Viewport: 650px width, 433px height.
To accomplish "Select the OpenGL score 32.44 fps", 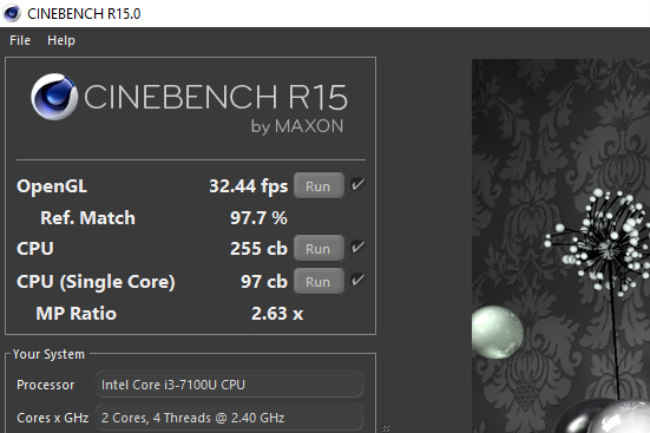I will tap(248, 186).
